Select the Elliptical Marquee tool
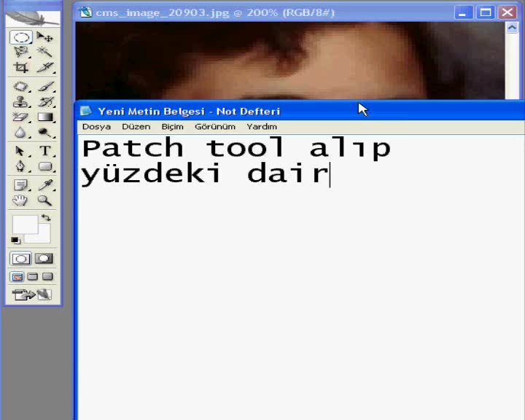 [21, 37]
